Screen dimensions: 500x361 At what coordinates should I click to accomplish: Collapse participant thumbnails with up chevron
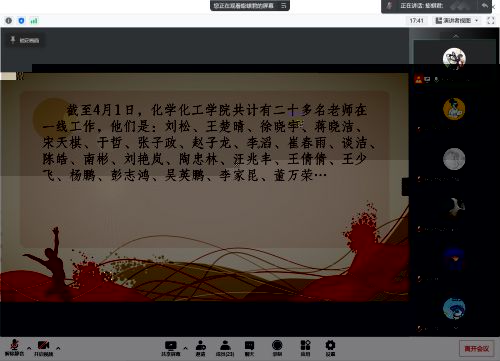[456, 36]
